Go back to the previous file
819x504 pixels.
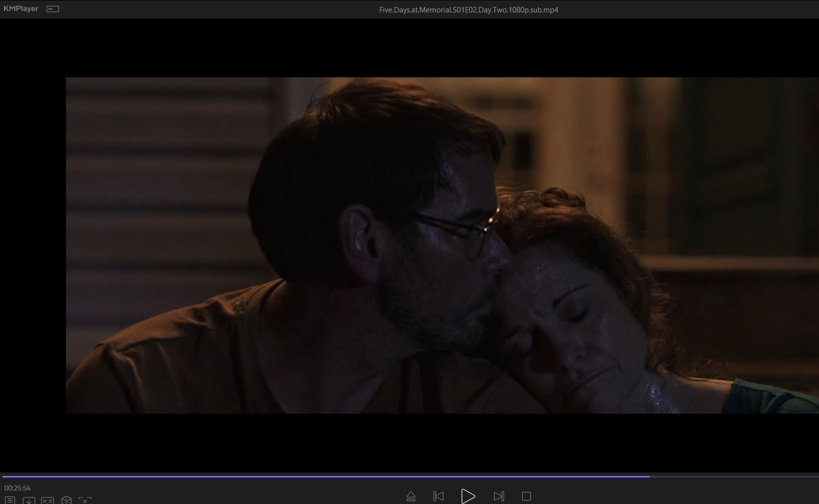click(x=438, y=496)
